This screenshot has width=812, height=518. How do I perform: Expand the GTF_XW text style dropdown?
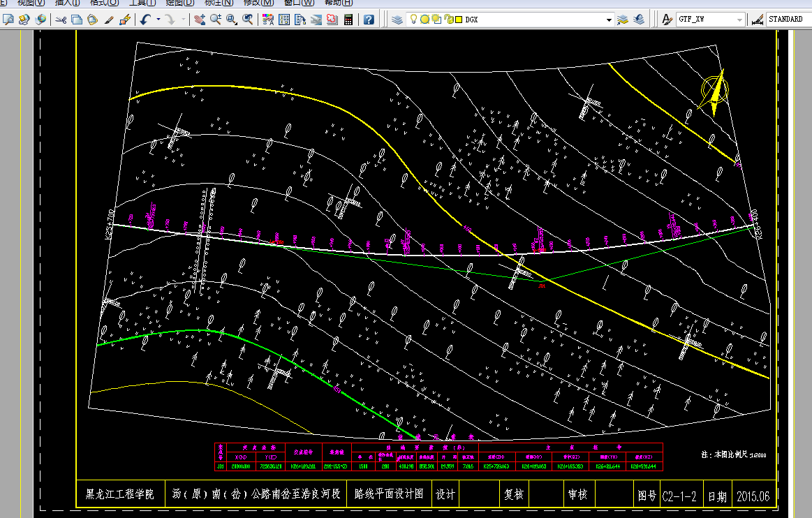(x=739, y=20)
